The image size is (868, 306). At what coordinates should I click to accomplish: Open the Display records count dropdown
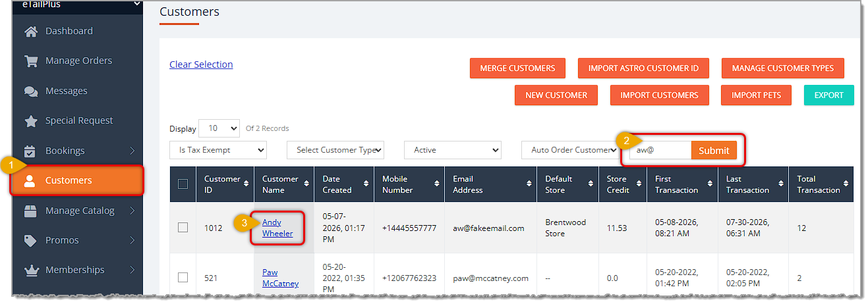219,128
